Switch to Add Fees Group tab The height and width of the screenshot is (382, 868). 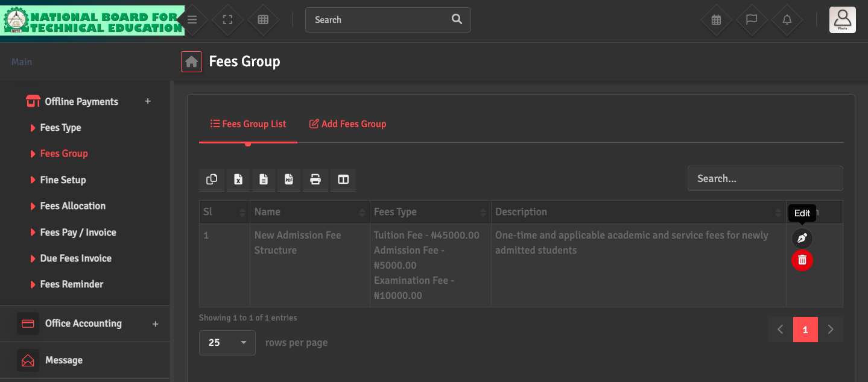pos(347,124)
